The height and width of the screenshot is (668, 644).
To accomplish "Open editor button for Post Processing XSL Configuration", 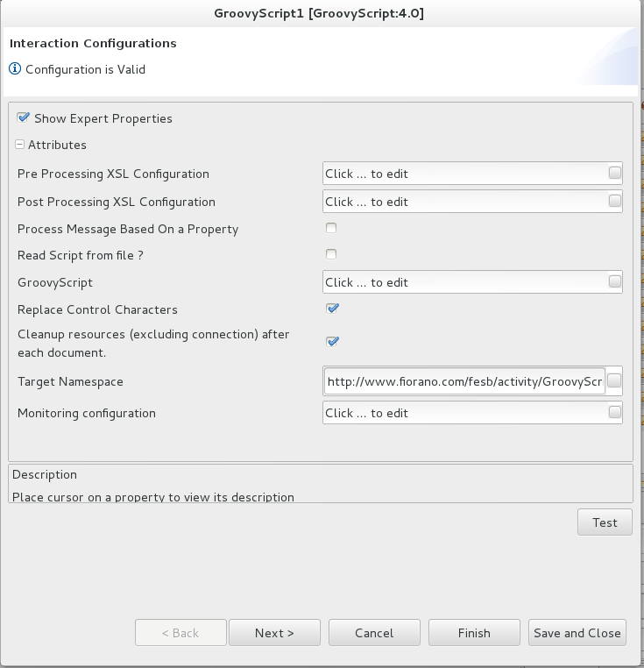I will [614, 201].
